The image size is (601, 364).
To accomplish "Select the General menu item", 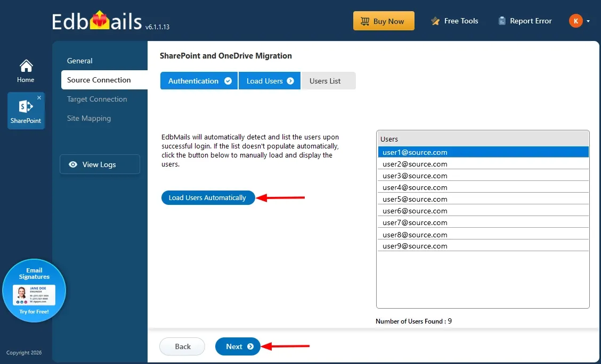I will 80,61.
